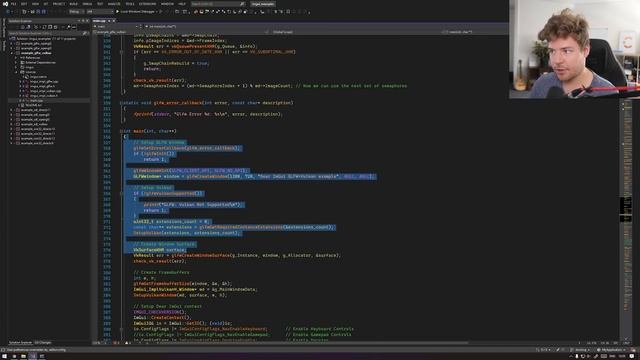Expand the External Dependencies node
The image size is (640, 360).
click(16, 62)
